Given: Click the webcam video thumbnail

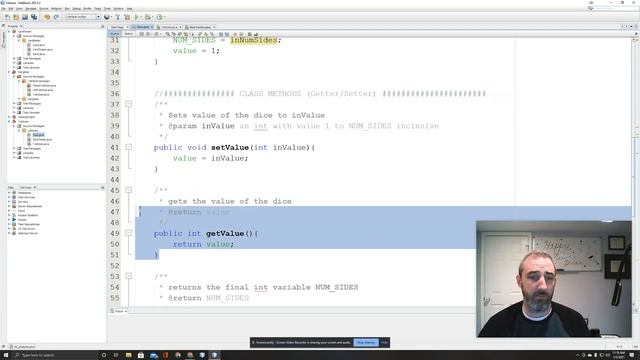Looking at the screenshot, I should click(554, 279).
